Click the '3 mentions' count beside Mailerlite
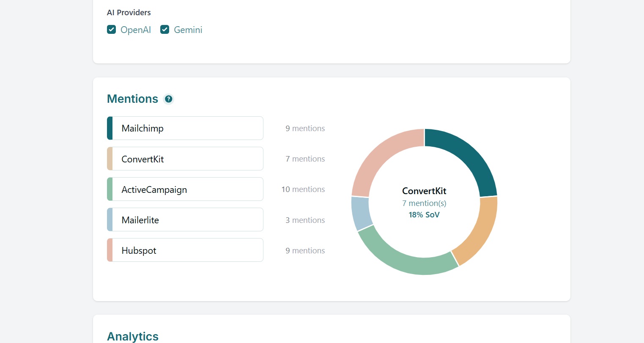The width and height of the screenshot is (644, 343). coord(305,220)
